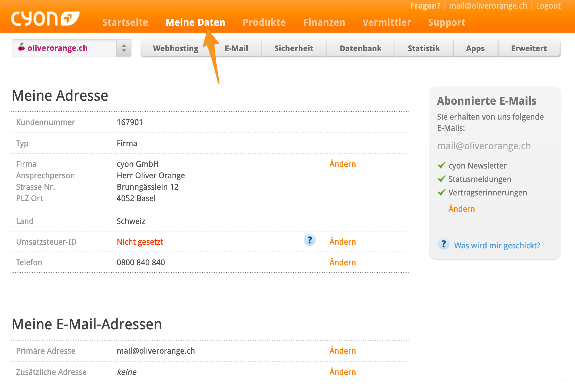Click primary address mail@oliverorange.ch value

[x=156, y=351]
